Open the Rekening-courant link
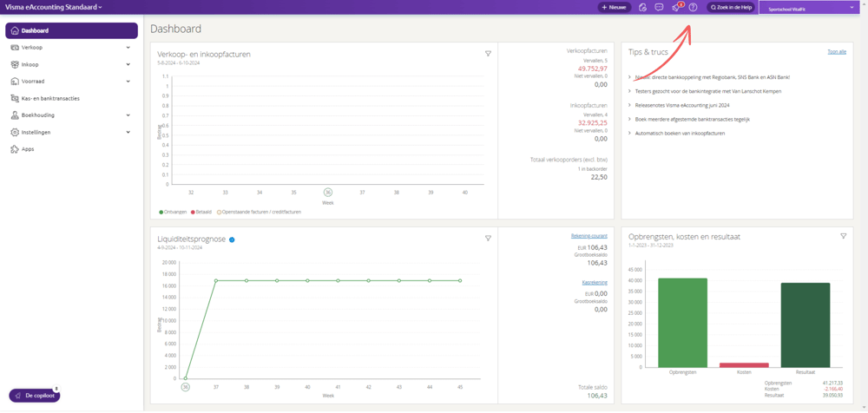 589,236
